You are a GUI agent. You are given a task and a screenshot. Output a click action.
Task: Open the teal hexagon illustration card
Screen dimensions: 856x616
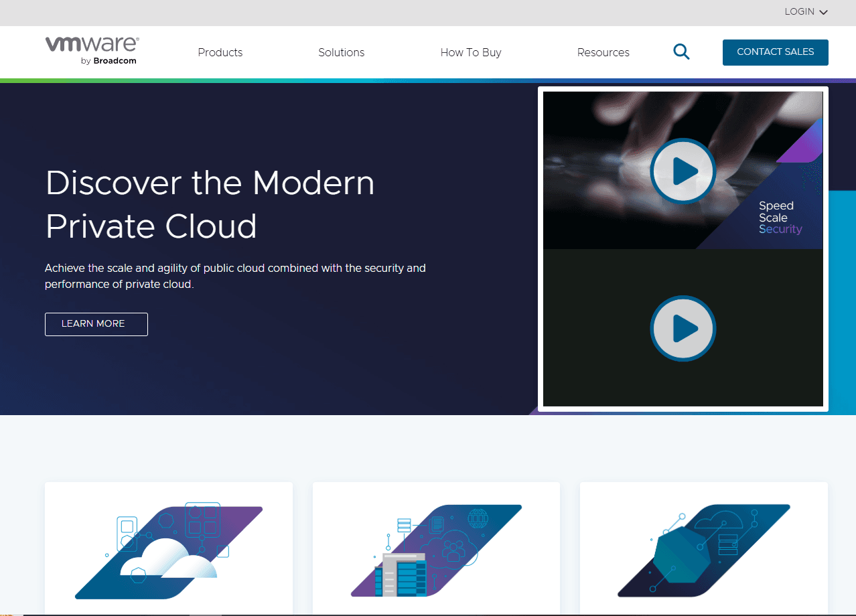click(703, 549)
